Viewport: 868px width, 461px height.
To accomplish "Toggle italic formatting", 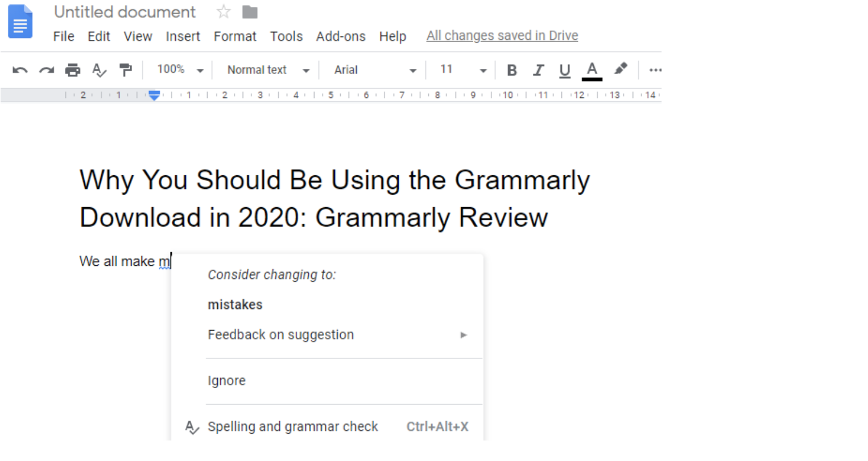I will click(538, 70).
